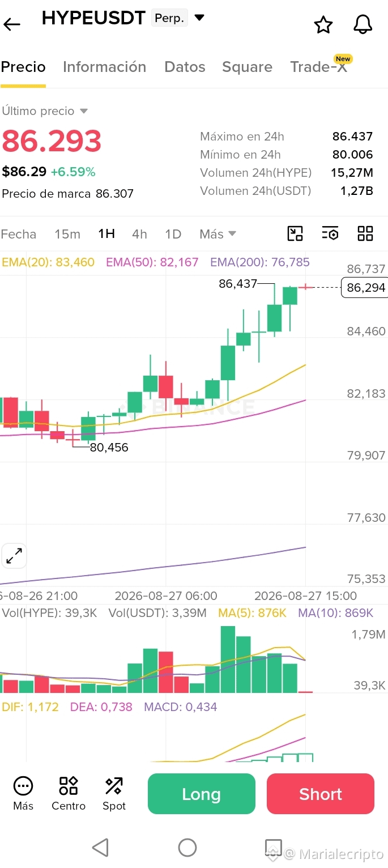The height and width of the screenshot is (868, 388).
Task: Click the MA(10) 869K volume label
Action: point(336,613)
